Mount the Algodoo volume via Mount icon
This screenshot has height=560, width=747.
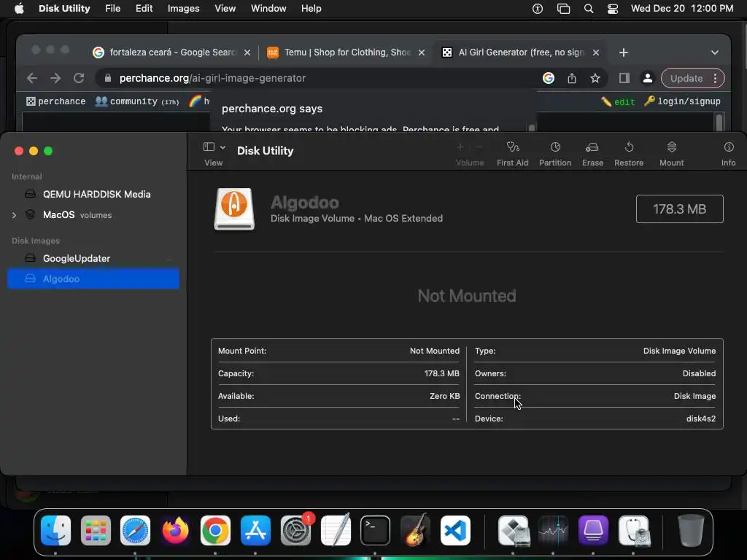pyautogui.click(x=672, y=154)
